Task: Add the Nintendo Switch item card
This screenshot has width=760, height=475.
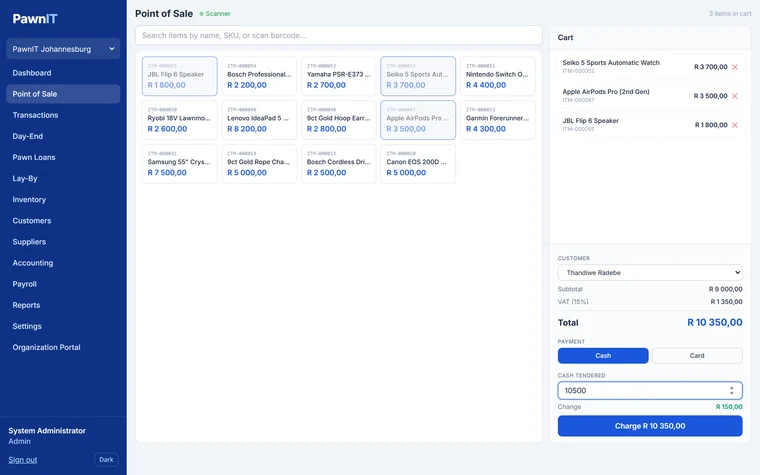Action: click(x=497, y=76)
